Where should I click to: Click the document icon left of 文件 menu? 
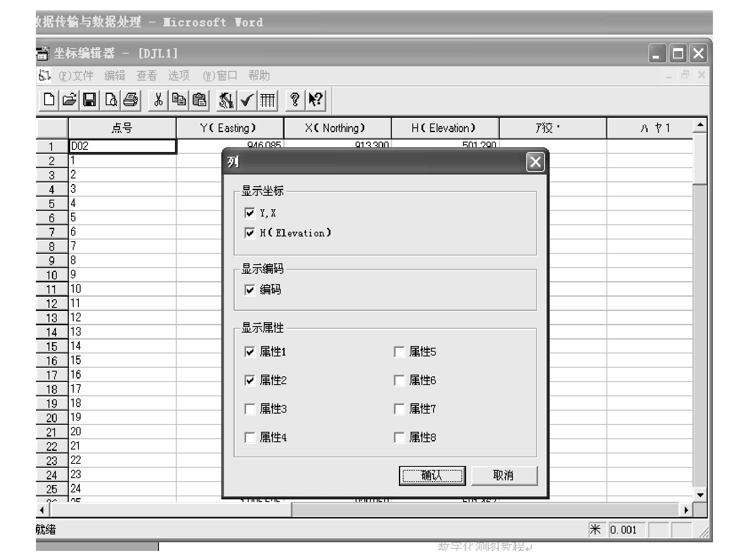44,75
